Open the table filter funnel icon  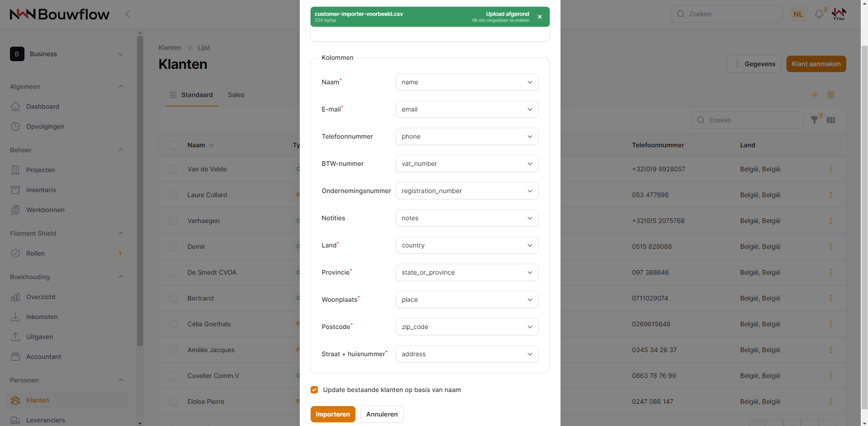point(814,120)
